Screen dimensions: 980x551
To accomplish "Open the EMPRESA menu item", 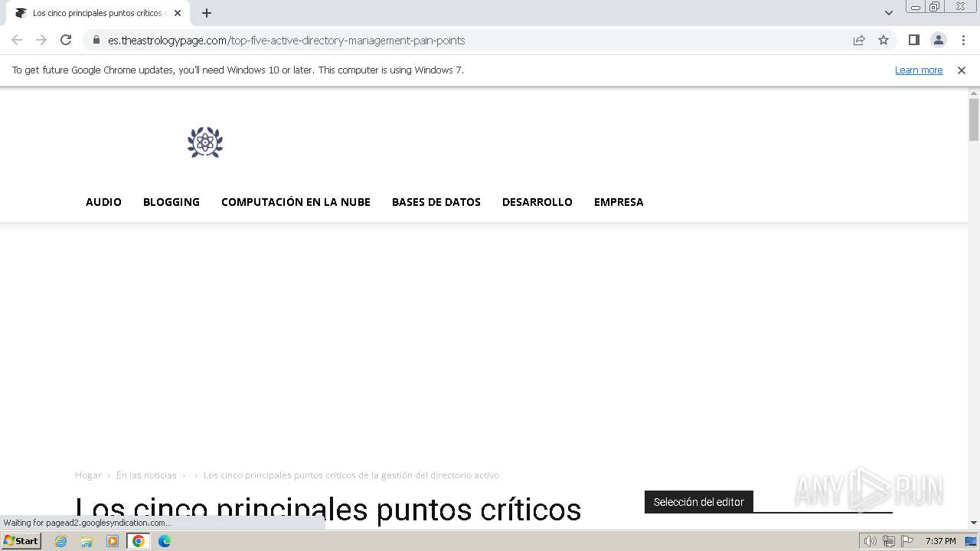I will [x=619, y=202].
